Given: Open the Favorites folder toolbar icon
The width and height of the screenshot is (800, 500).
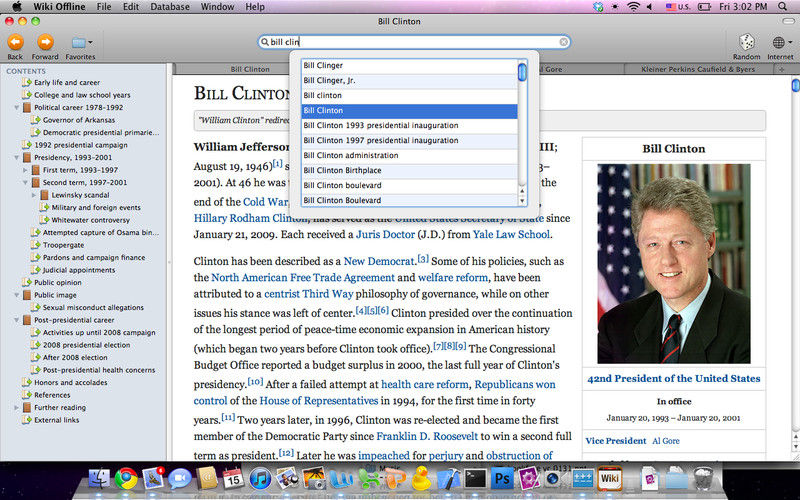Looking at the screenshot, I should (78, 42).
